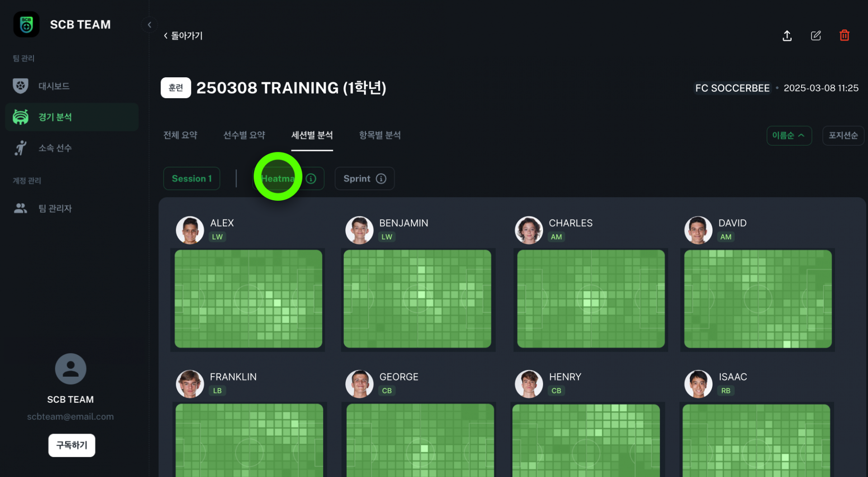Click the SCB TEAM title text
The width and height of the screenshot is (868, 477).
coord(80,24)
